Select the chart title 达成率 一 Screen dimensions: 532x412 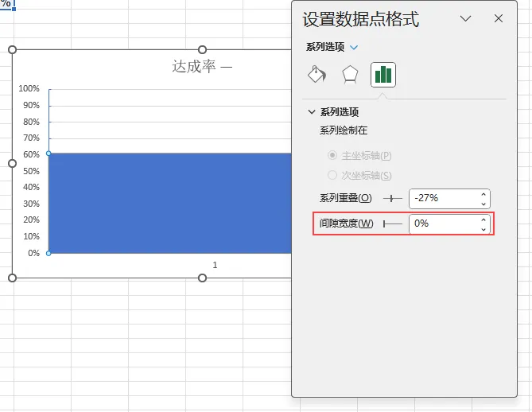click(202, 66)
